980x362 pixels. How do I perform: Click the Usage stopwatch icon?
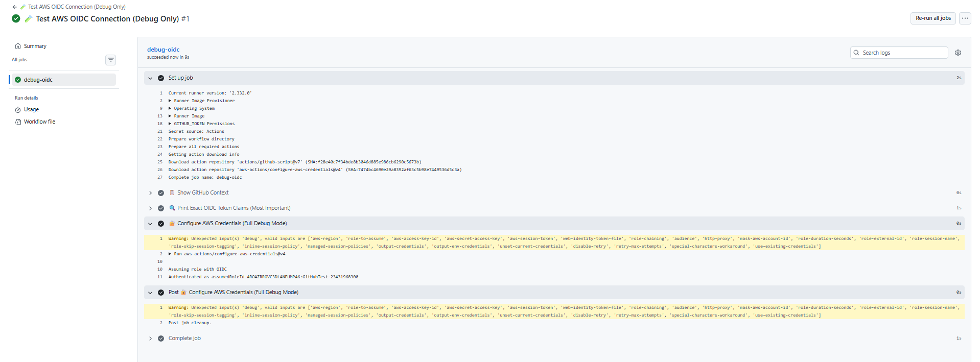[x=18, y=110]
